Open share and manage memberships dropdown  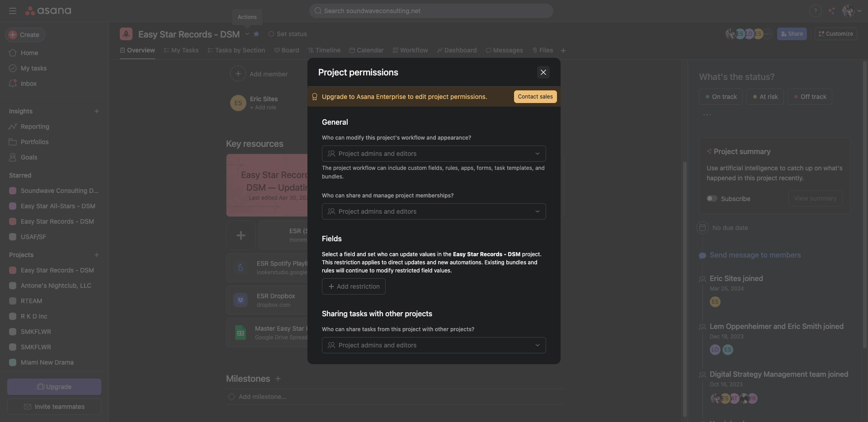coord(434,211)
